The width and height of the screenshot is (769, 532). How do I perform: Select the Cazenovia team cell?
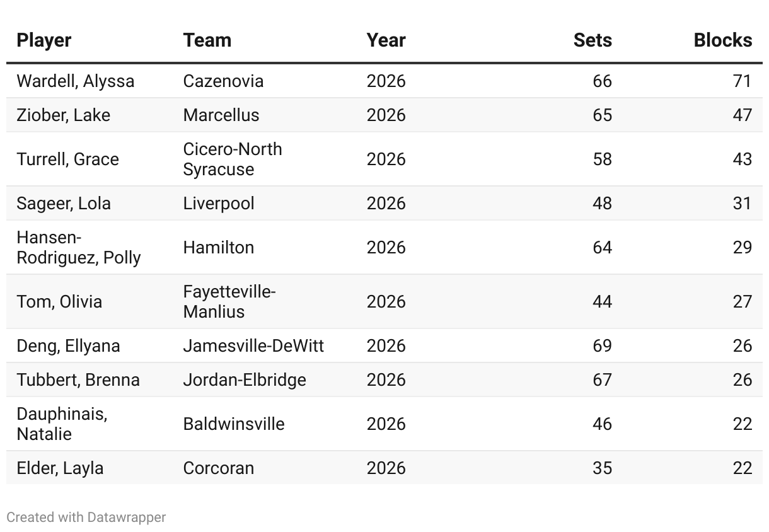point(223,81)
